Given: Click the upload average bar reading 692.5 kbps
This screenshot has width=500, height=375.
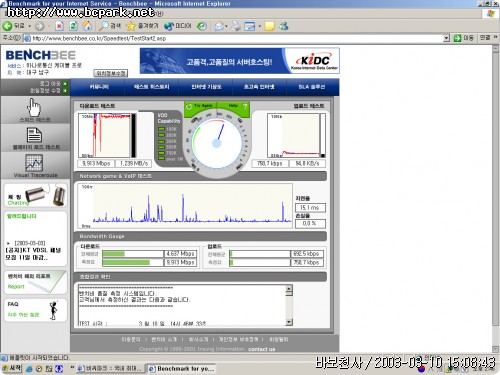Looking at the screenshot, I should coord(307,254).
